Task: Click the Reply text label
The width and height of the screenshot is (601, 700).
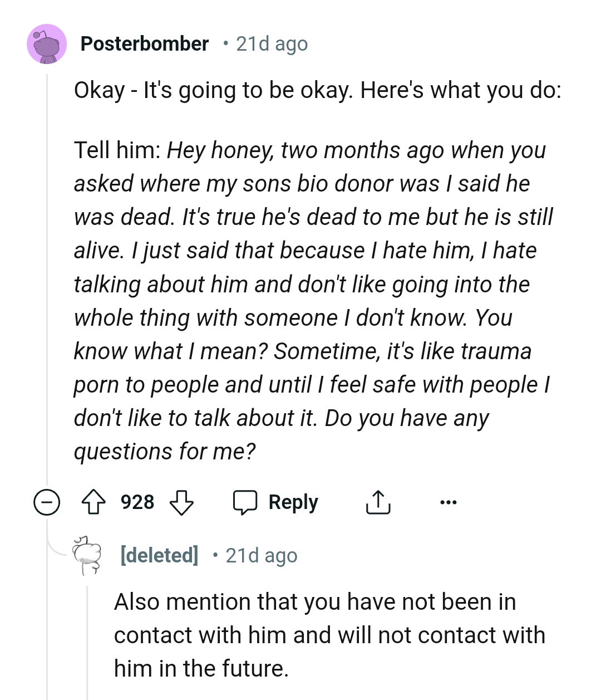Action: click(293, 502)
